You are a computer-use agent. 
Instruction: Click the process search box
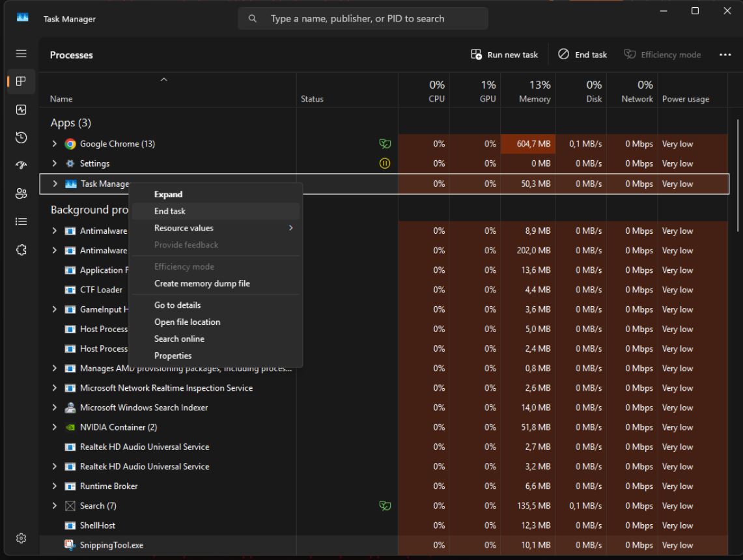coord(363,19)
